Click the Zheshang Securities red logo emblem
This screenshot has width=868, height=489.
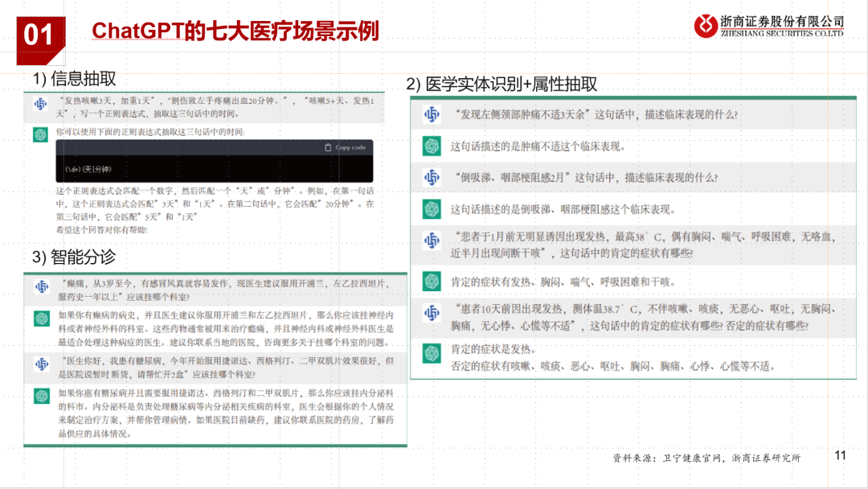point(706,26)
